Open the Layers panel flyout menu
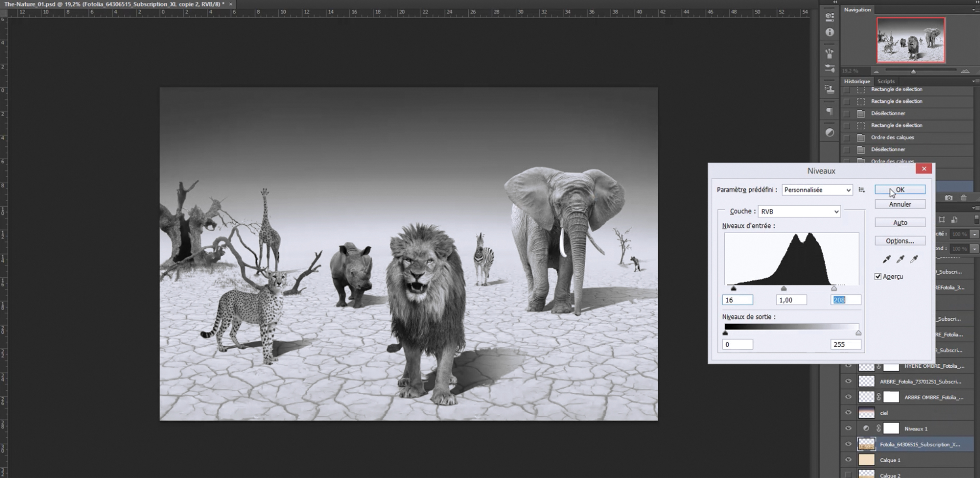Viewport: 980px width, 478px height. (x=975, y=208)
